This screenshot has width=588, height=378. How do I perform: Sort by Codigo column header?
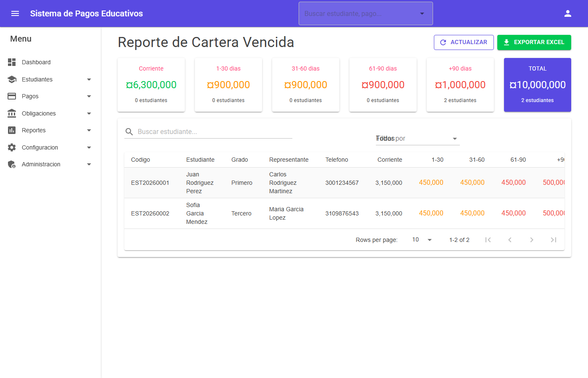[140, 160]
